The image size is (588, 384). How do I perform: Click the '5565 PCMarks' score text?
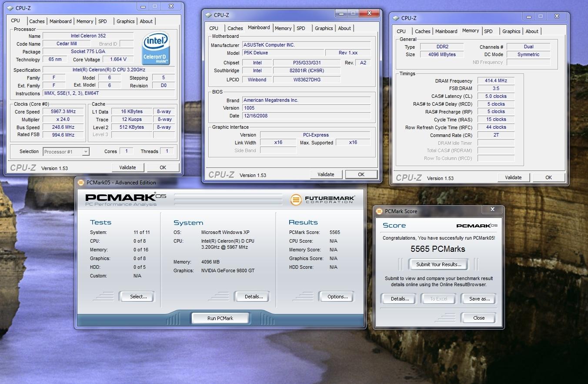point(438,249)
